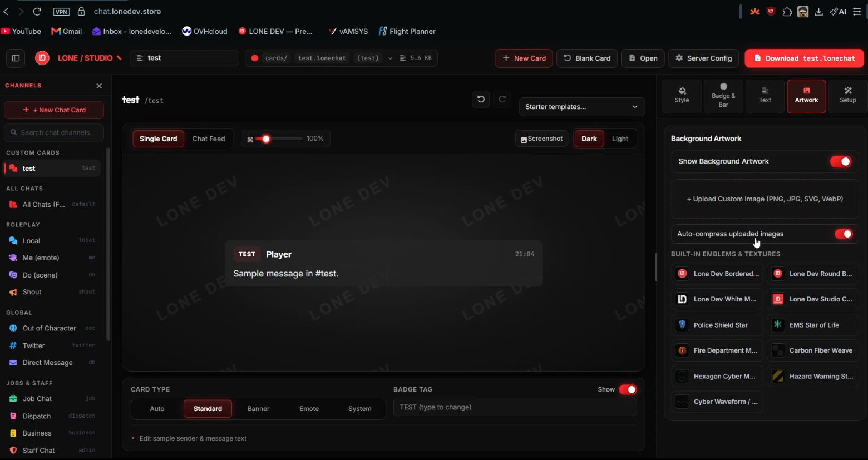Download test.lonechat file

coord(805,58)
